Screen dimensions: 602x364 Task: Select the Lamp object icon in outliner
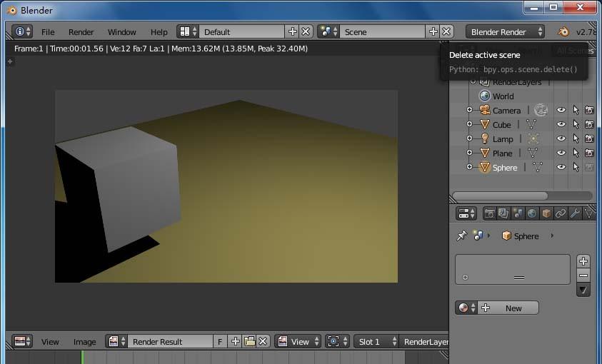484,138
